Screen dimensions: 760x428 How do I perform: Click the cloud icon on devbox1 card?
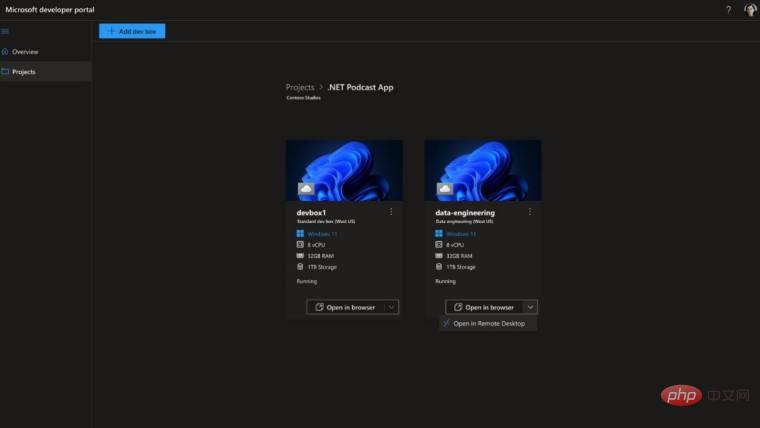306,189
